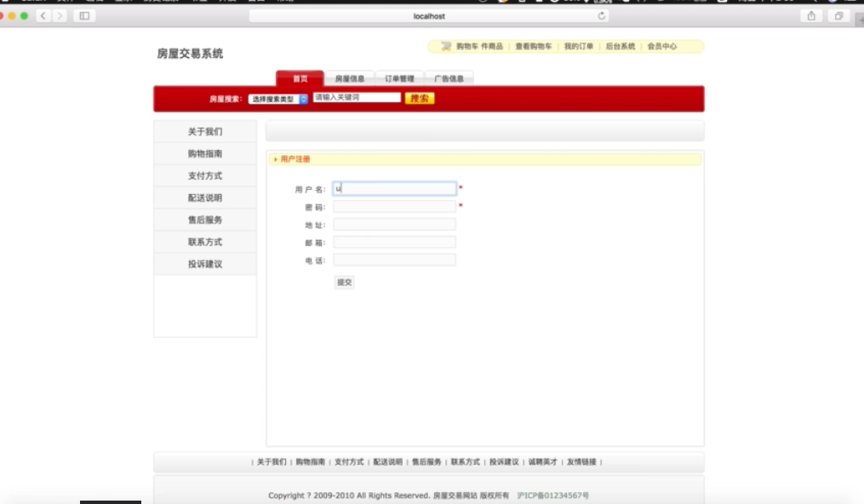Open 售后服务 in sidebar
Viewport: 864px width, 504px height.
coord(205,220)
